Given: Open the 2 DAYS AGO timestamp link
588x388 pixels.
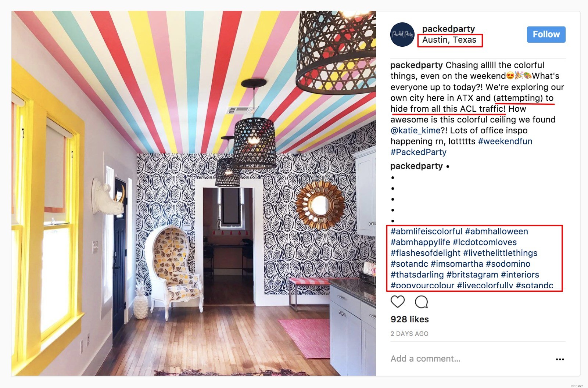Looking at the screenshot, I should (409, 334).
